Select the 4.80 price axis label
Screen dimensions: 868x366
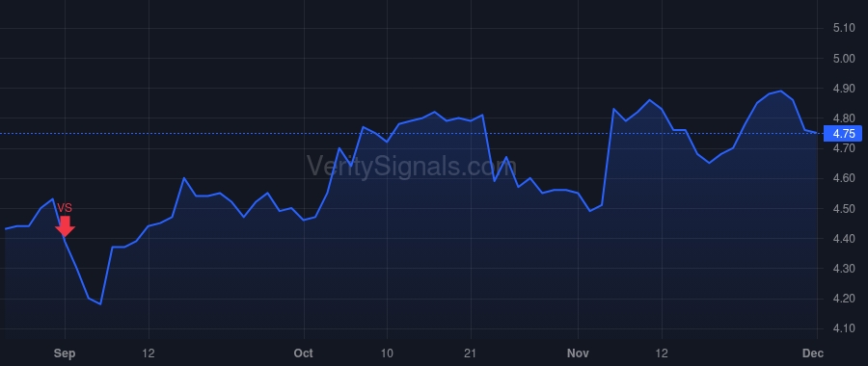tap(844, 118)
